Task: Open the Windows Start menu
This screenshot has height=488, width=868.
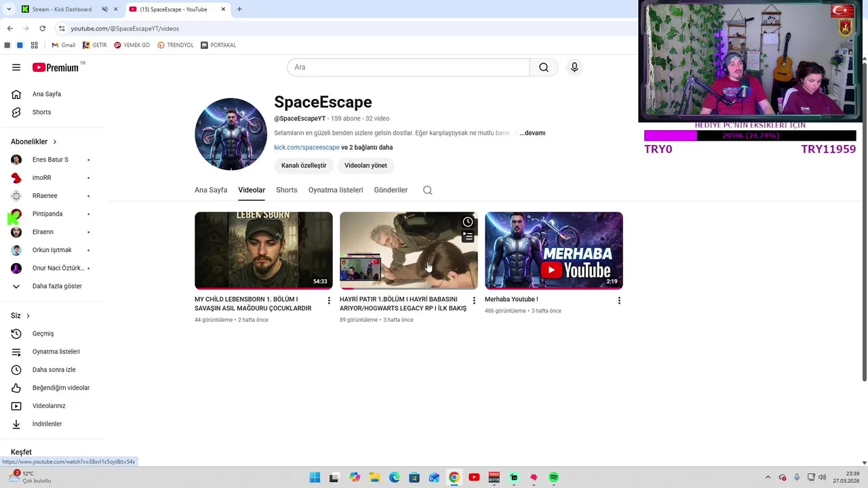Action: pos(315,478)
